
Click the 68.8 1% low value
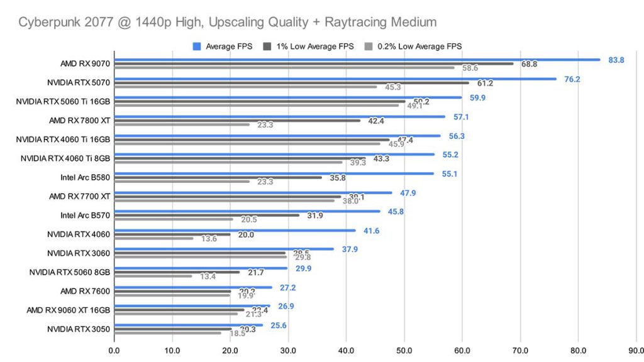[529, 64]
